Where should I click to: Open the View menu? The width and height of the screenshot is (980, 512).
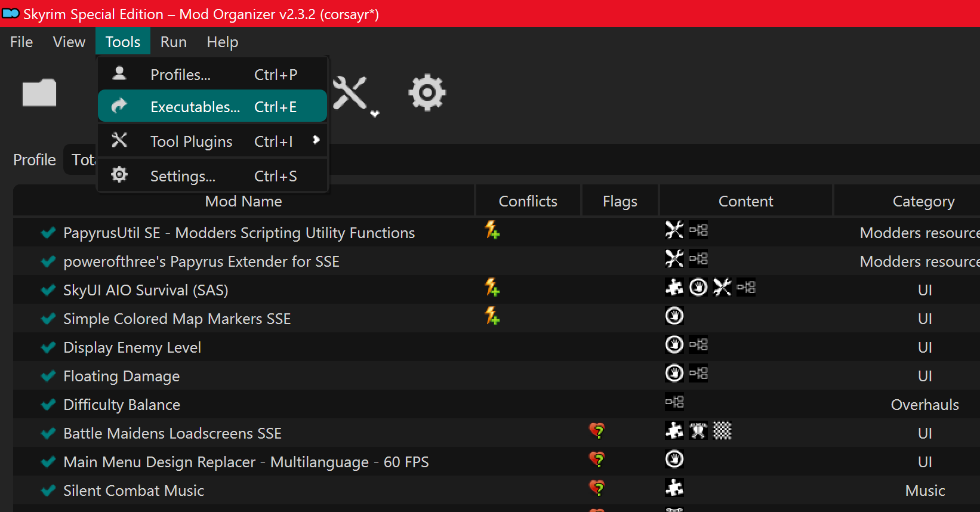69,42
